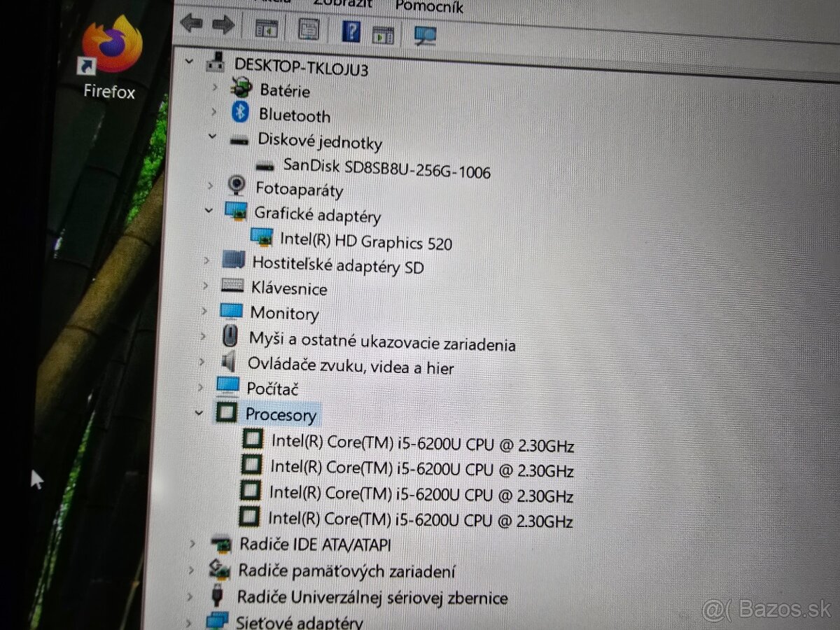The width and height of the screenshot is (840, 630).
Task: Collapse the Grafické adaptéry category
Action: point(208,209)
